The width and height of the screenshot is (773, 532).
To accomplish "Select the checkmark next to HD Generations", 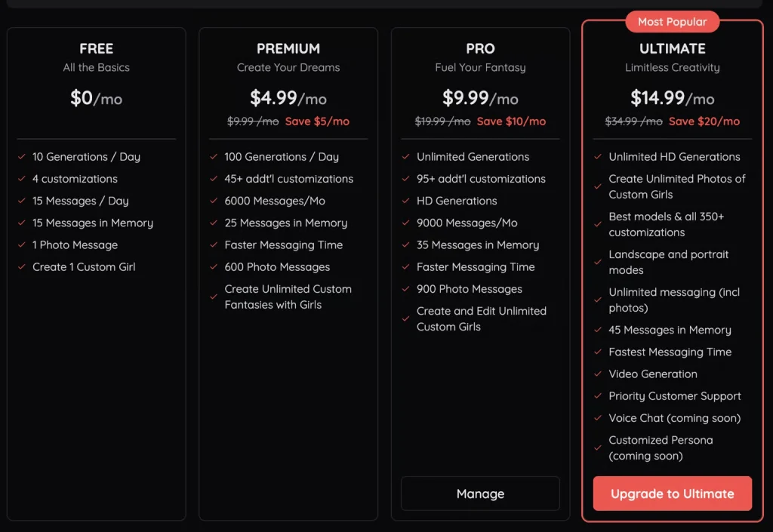I will (x=405, y=201).
